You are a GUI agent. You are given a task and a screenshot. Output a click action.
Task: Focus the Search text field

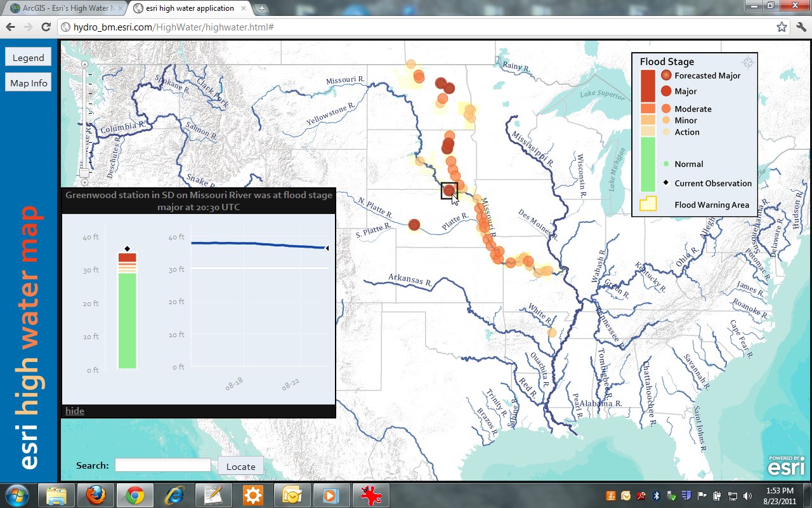(162, 465)
